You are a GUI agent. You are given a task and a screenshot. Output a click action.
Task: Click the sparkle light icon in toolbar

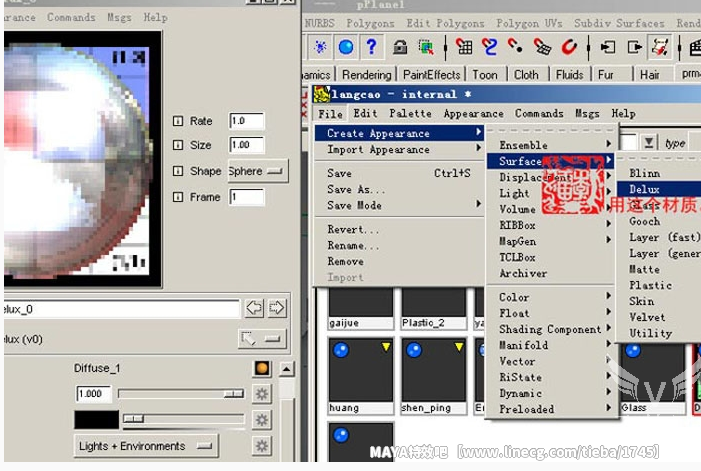pyautogui.click(x=320, y=47)
